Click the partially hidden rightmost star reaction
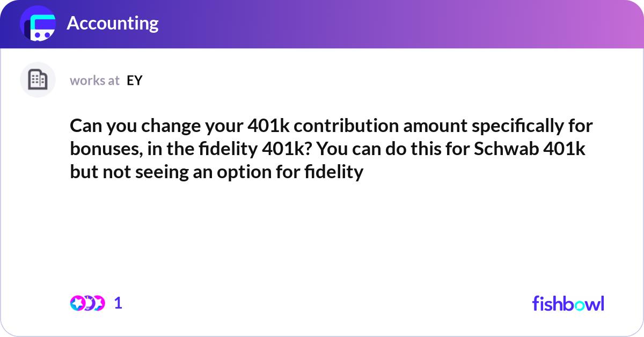The width and height of the screenshot is (644, 337). (x=99, y=303)
